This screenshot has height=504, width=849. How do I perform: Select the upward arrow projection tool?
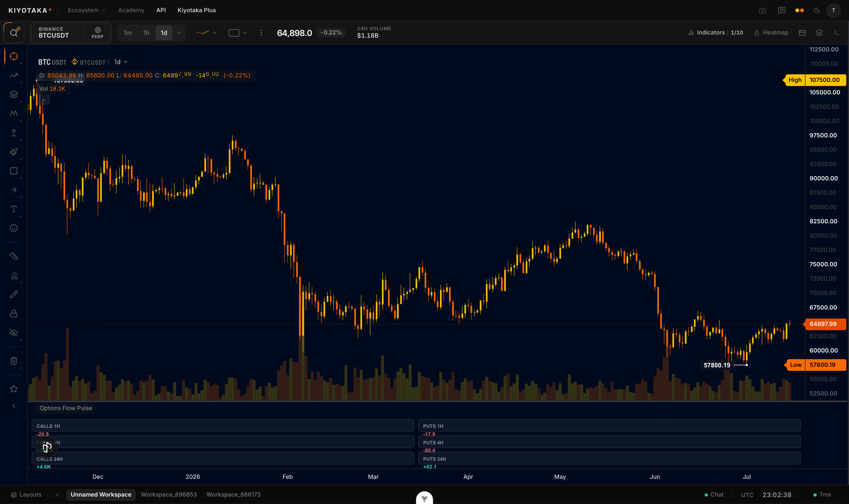[14, 132]
